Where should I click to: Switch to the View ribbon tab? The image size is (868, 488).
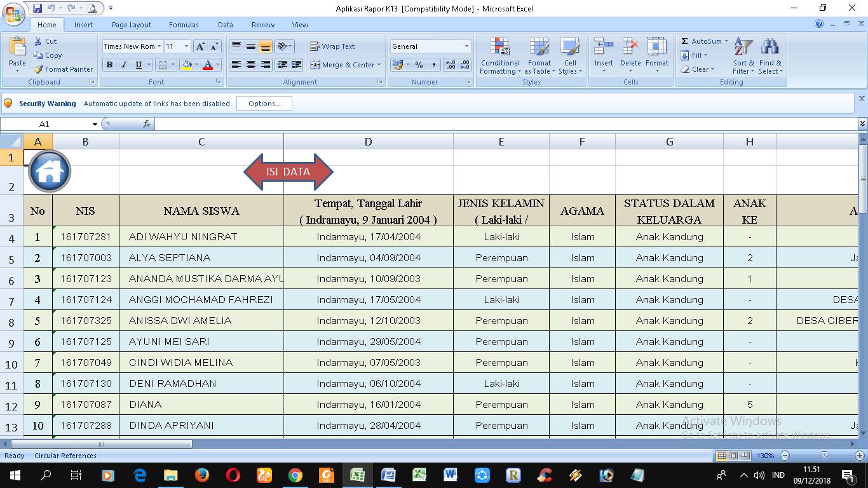tap(300, 25)
